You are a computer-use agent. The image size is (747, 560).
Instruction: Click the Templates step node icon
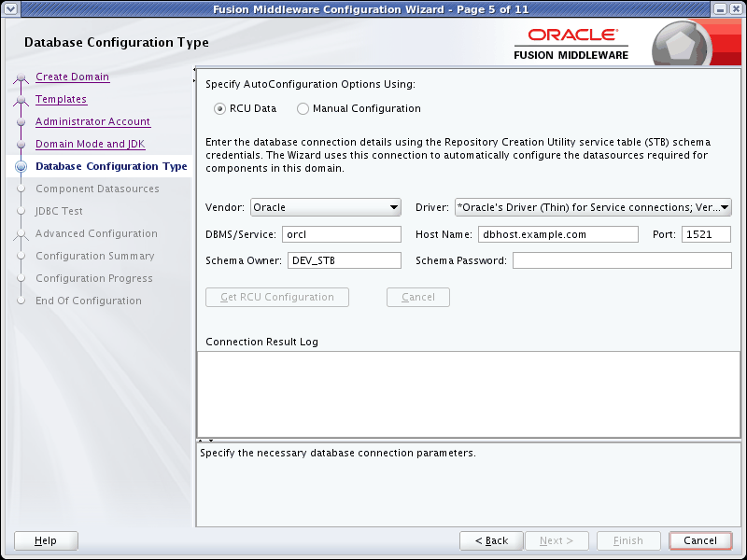(21, 100)
